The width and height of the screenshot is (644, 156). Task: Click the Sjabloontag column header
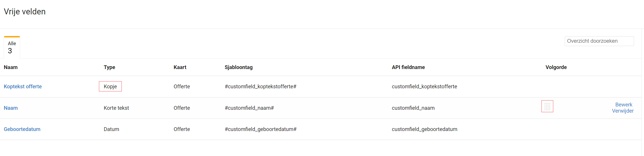click(238, 67)
